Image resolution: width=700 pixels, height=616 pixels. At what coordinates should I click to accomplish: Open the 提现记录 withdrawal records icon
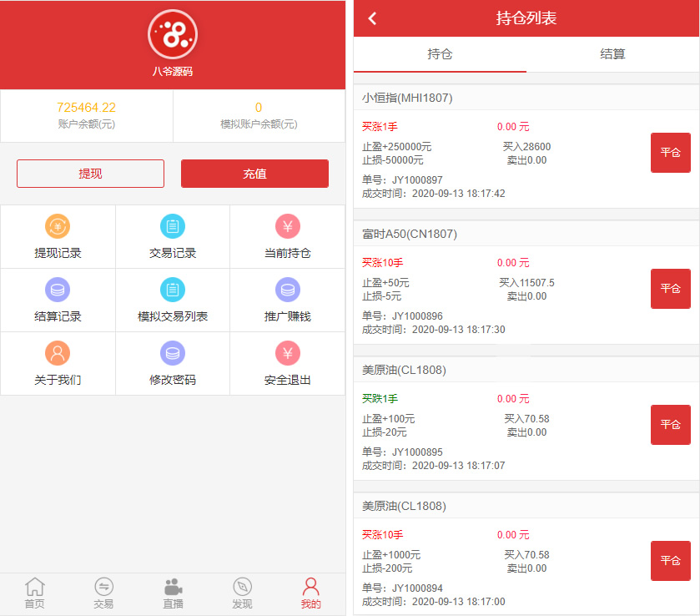tap(58, 226)
